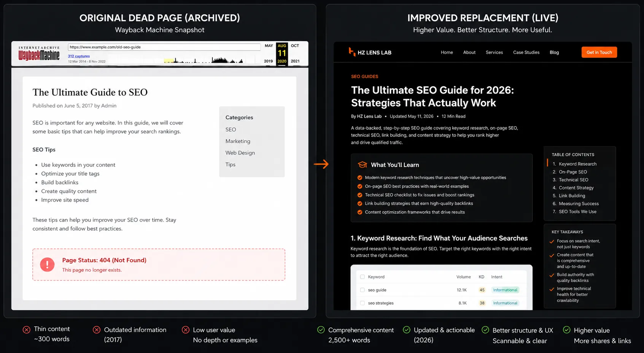
Task: Click the green check icon next to Comprehensive content
Action: tap(321, 329)
